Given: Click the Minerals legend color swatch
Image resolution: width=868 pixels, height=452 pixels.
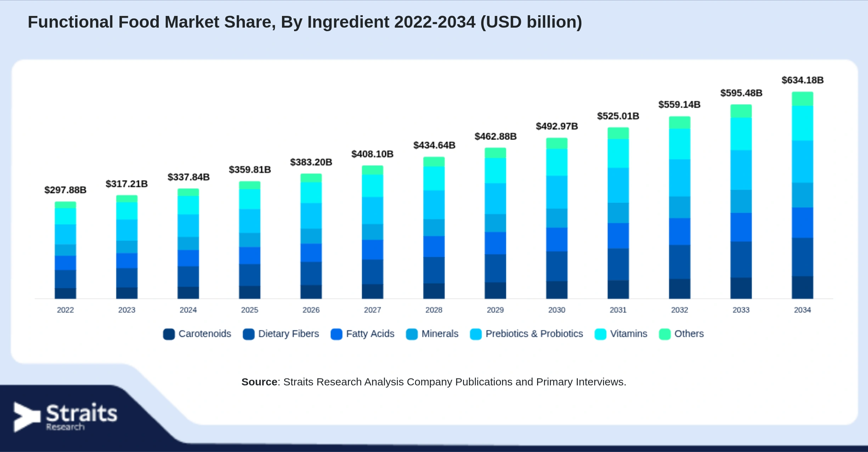Looking at the screenshot, I should coord(412,334).
